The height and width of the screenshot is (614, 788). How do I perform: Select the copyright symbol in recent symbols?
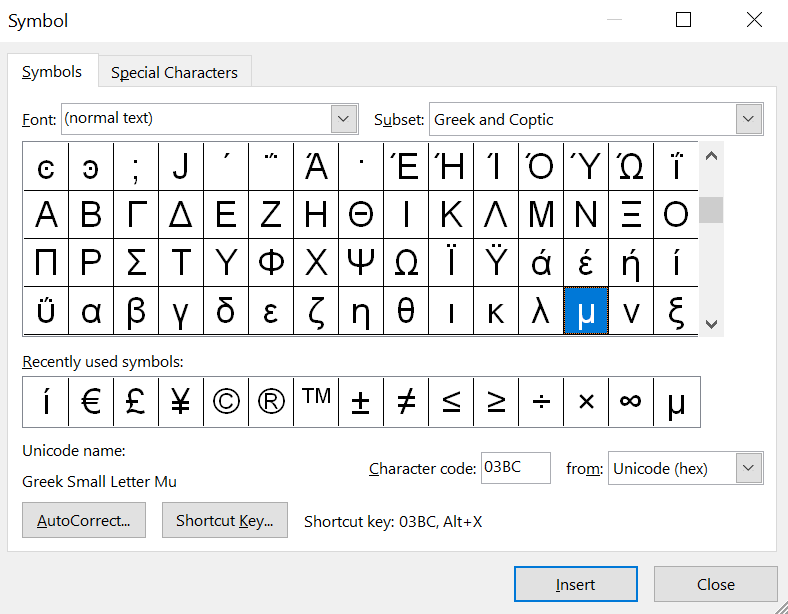tap(226, 402)
